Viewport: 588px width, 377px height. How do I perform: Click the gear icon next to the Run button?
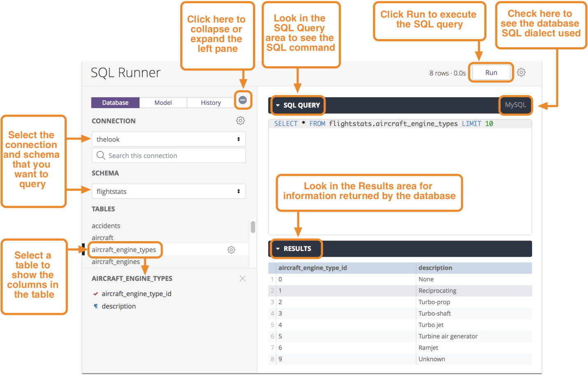(x=521, y=72)
